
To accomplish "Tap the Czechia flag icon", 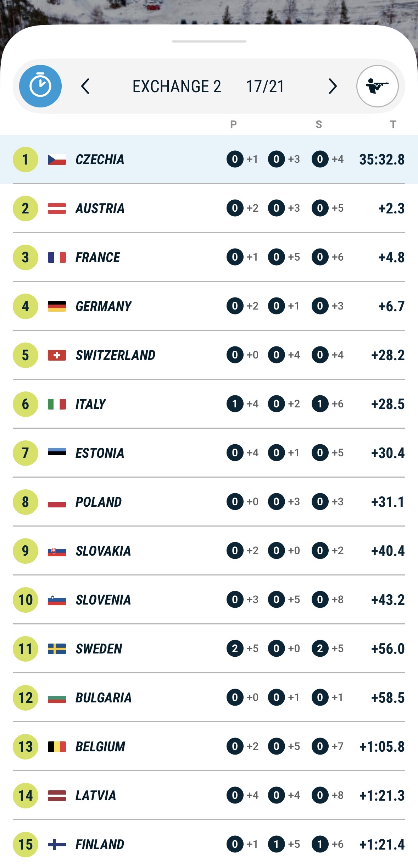I will pyautogui.click(x=57, y=160).
